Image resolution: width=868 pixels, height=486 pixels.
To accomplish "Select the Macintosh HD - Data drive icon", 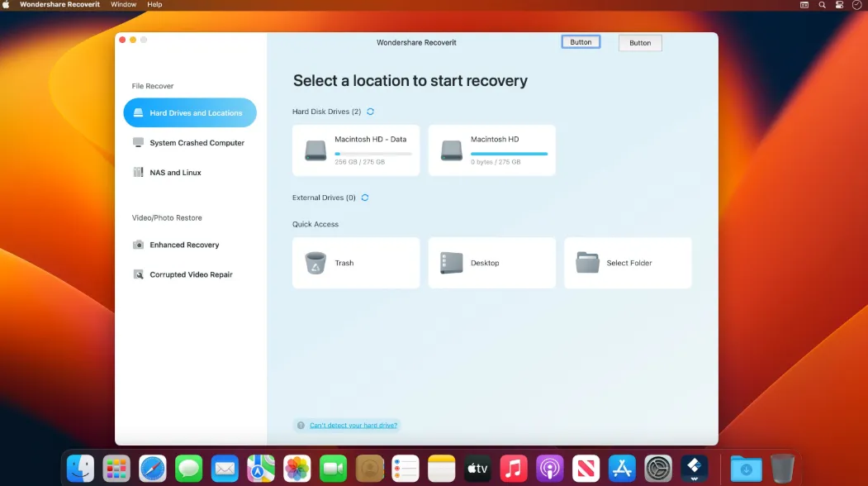I will tap(315, 150).
